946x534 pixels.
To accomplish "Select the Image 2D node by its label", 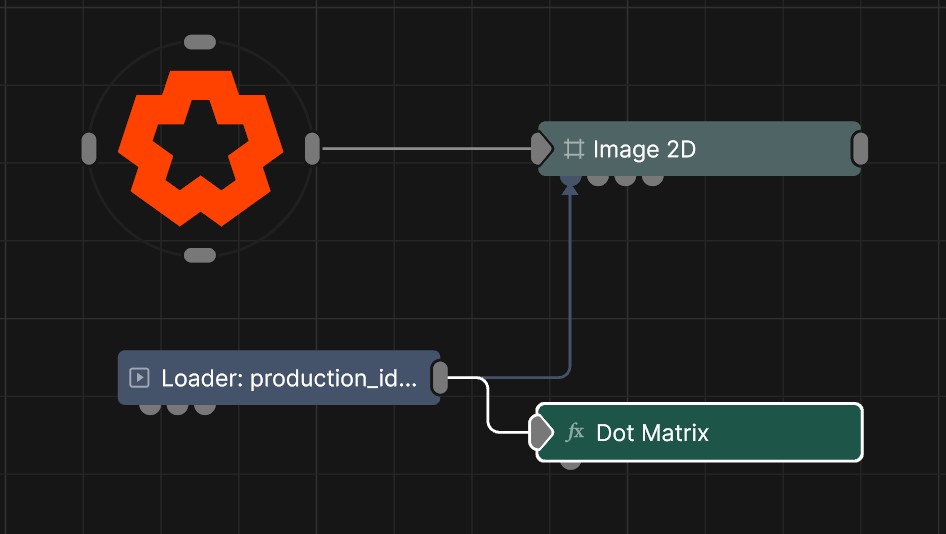I will 644,149.
